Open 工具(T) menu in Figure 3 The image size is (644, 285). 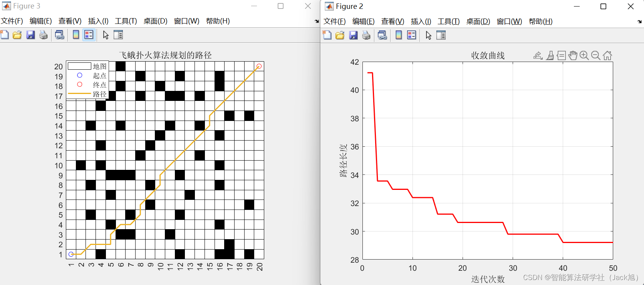(126, 21)
